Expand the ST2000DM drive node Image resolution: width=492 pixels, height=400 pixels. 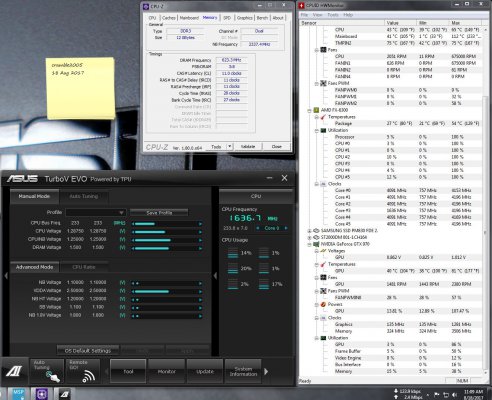point(310,237)
